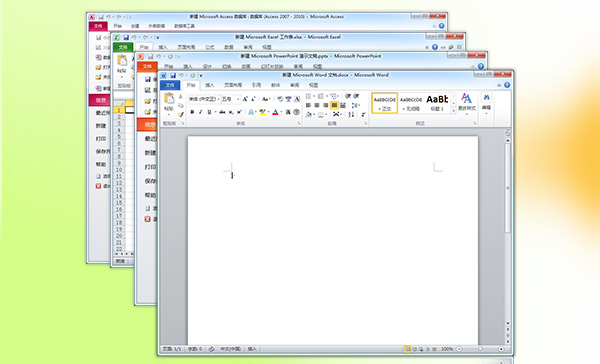Image resolution: width=600 pixels, height=364 pixels.
Task: Apply the No Spacing (无间隔) style
Action: (411, 103)
